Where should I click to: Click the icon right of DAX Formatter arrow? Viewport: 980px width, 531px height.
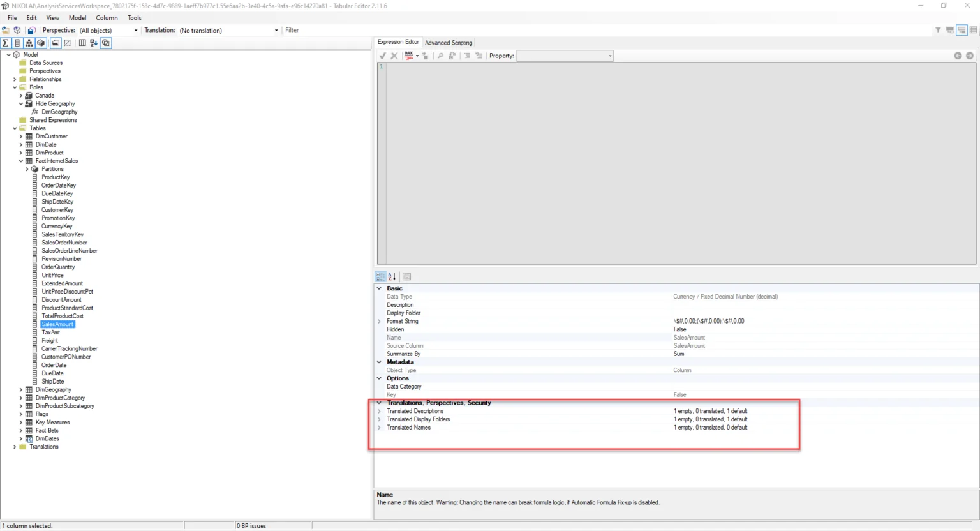click(426, 56)
